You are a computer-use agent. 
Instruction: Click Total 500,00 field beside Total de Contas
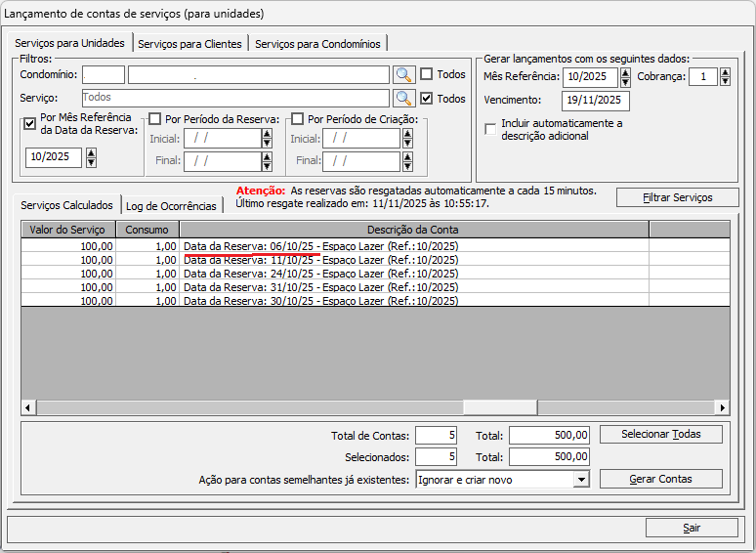pos(549,436)
